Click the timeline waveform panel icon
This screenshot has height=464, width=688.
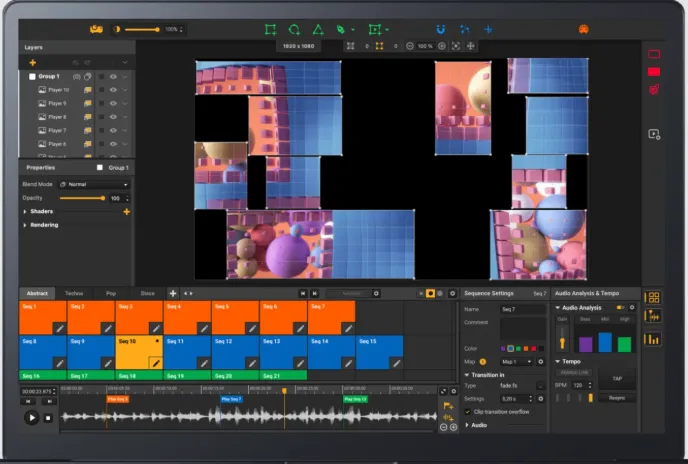(653, 316)
